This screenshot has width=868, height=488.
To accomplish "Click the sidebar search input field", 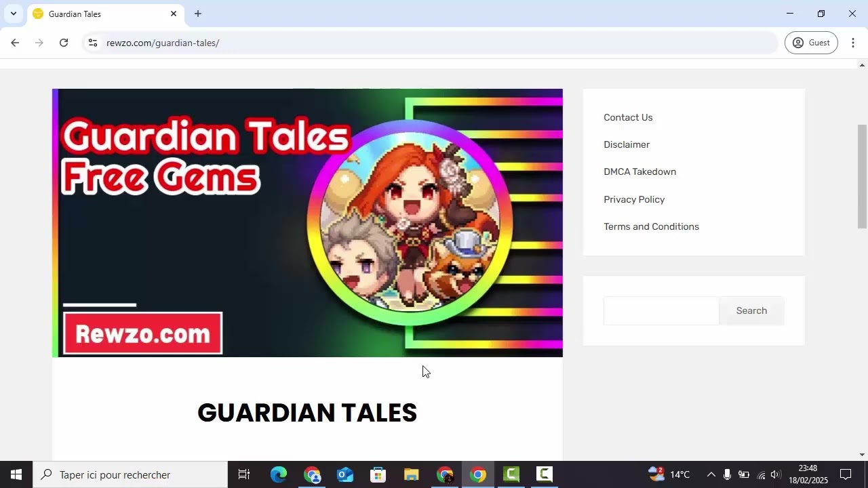I will point(661,310).
